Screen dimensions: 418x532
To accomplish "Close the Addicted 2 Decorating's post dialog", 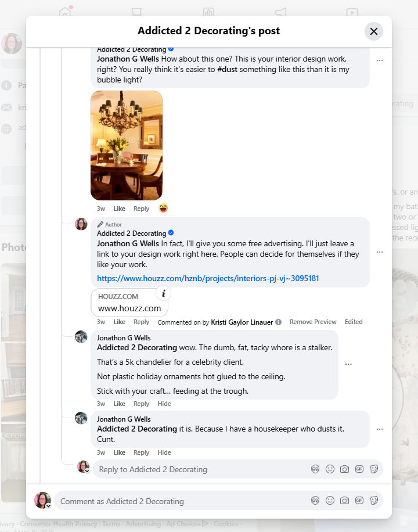I will [x=374, y=31].
